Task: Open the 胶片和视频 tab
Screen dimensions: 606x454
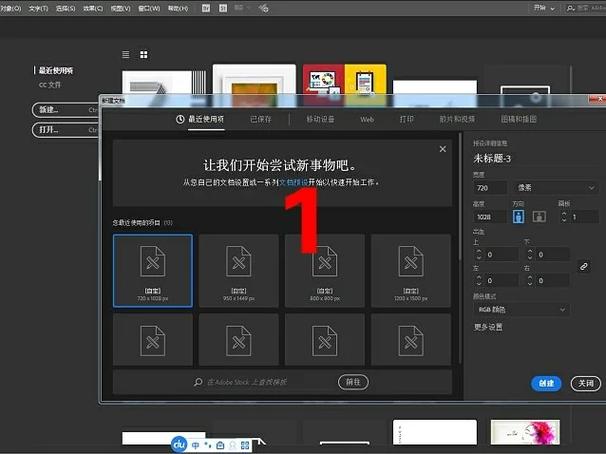Action: click(x=457, y=119)
